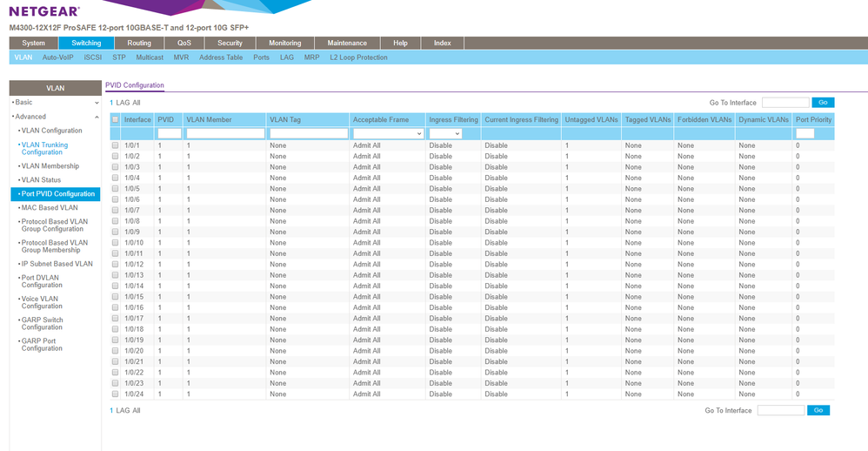Image resolution: width=868 pixels, height=451 pixels.
Task: Select checkbox for interface 1/0/16
Action: [115, 307]
